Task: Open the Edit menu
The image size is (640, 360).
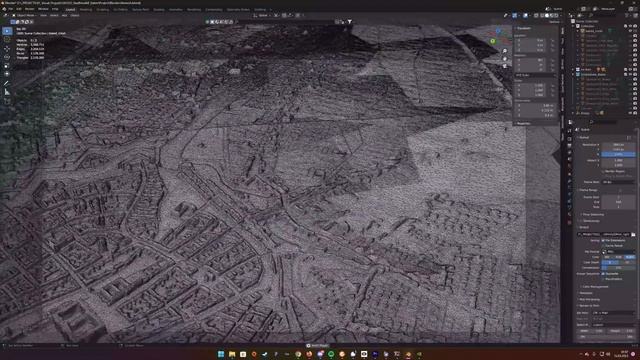Action: [x=19, y=9]
